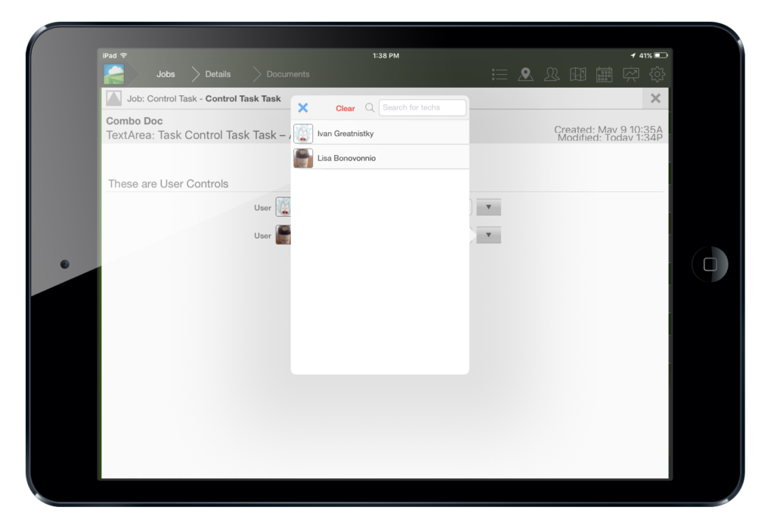
Task: Click the search magnifier icon
Action: click(369, 107)
